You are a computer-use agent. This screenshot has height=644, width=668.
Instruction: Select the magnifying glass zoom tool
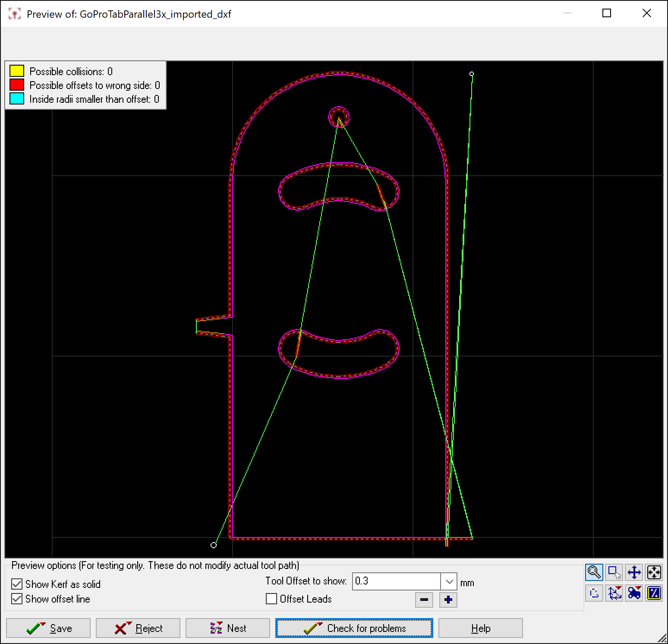point(594,572)
